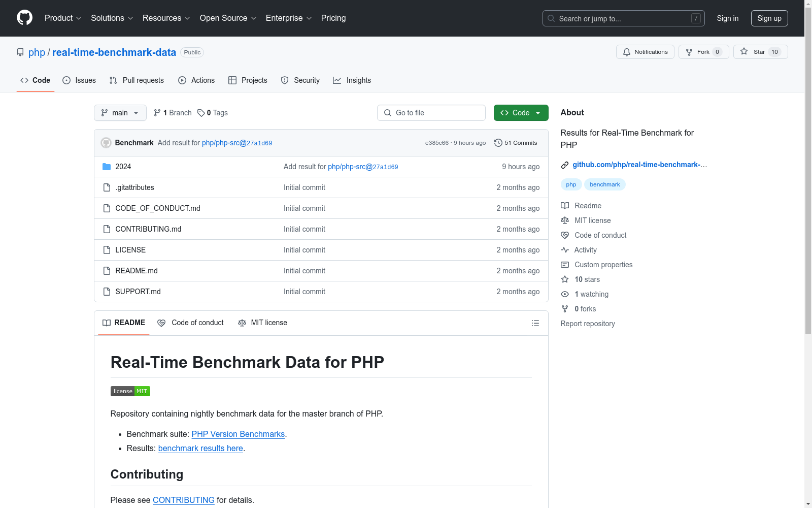
Task: Open the Pricing page
Action: [x=333, y=18]
